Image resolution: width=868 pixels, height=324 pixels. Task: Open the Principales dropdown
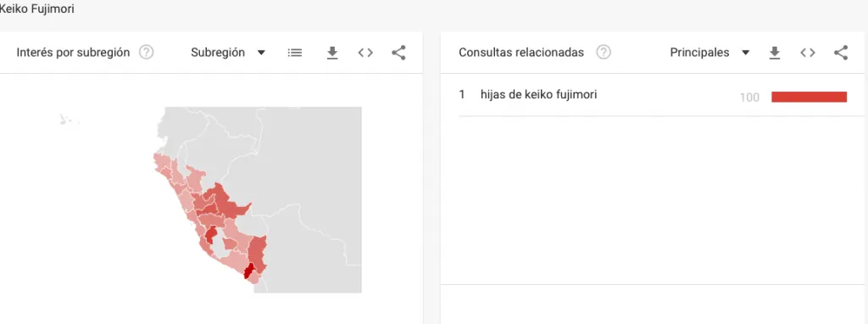click(709, 53)
